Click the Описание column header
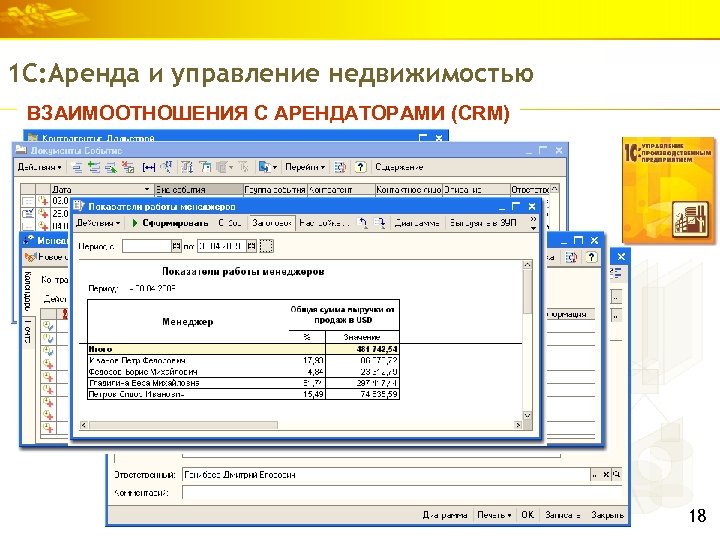 (x=476, y=190)
